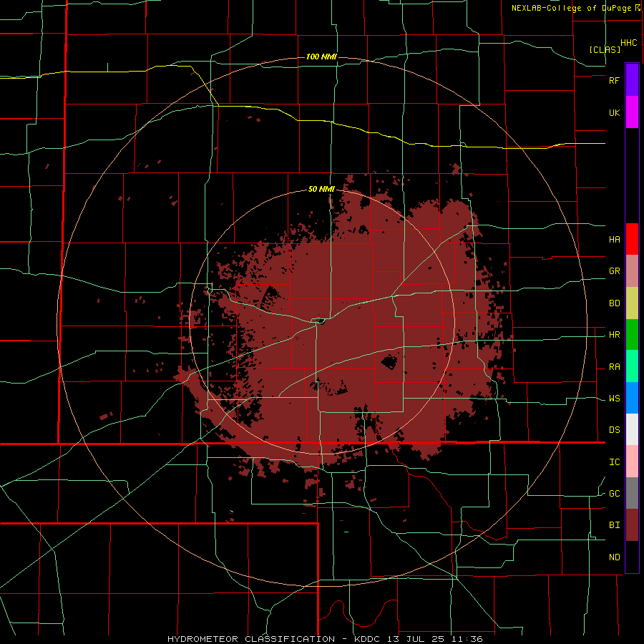Click the HA legend label
This screenshot has height=644, width=644.
click(x=615, y=240)
